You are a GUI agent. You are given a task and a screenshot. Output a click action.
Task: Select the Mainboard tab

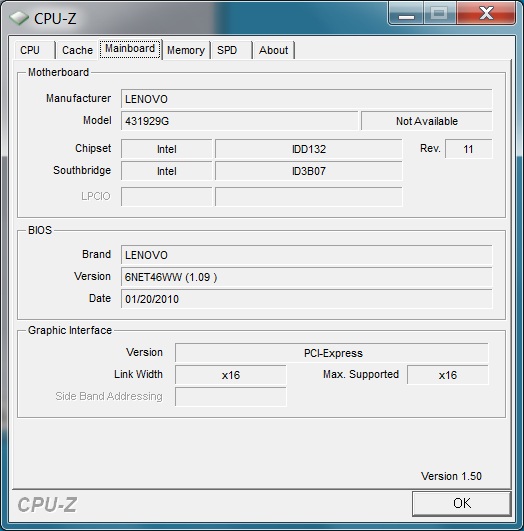pyautogui.click(x=130, y=49)
